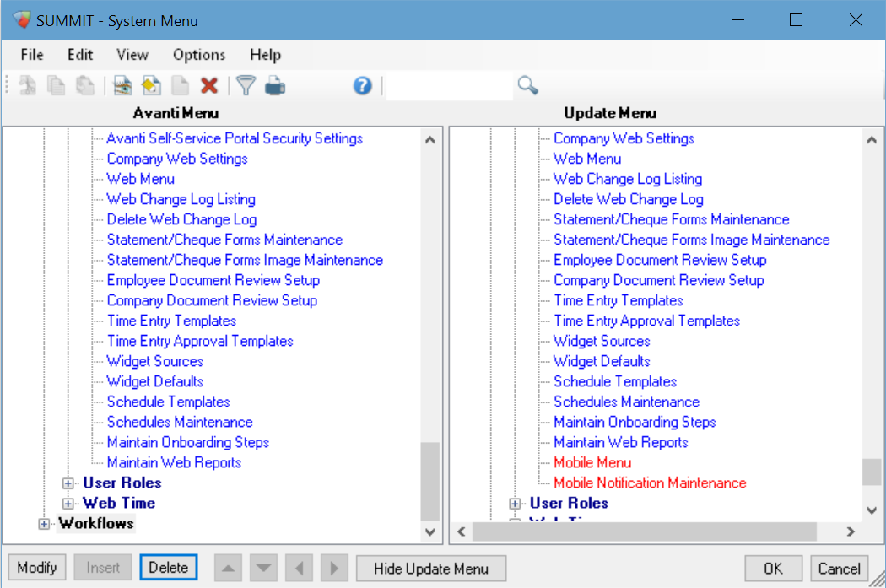Click the view record icon with eye
The width and height of the screenshot is (886, 588).
[122, 86]
